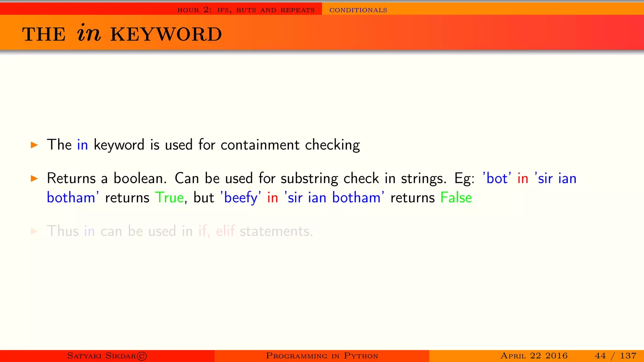This screenshot has height=362, width=644.
Task: Click the orange bullet arrow beside 'Returns a boolean'
Action: 34,179
